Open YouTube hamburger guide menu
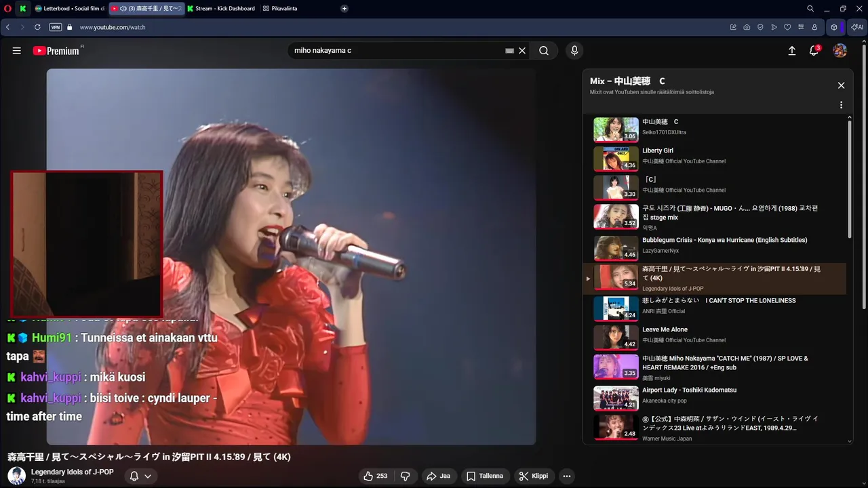This screenshot has height=488, width=868. click(x=17, y=51)
